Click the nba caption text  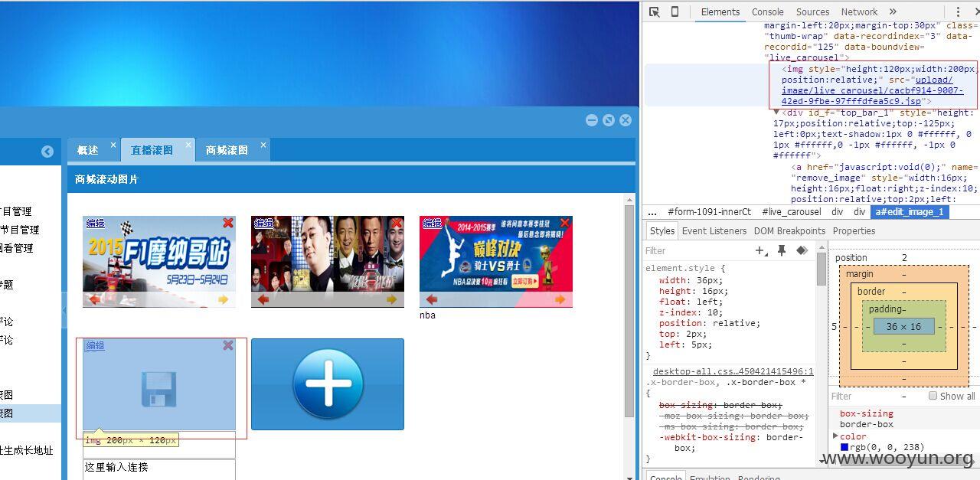[x=427, y=315]
